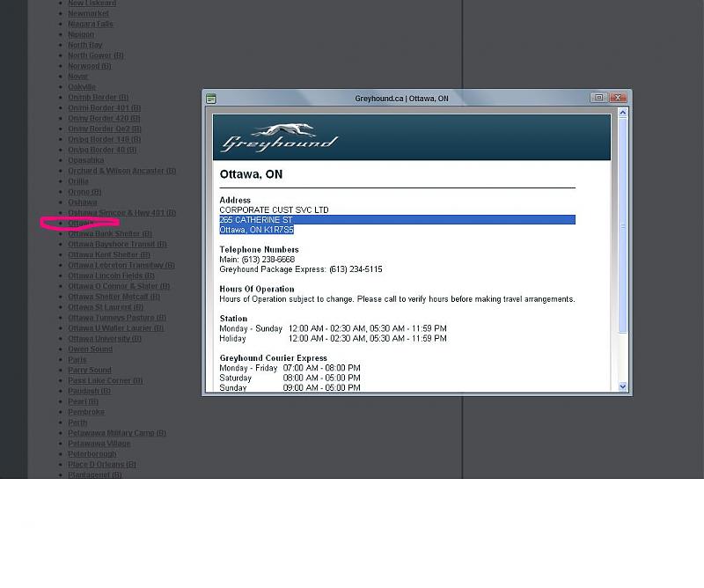The image size is (704, 588).
Task: Open the North Bay station link
Action: pos(85,45)
